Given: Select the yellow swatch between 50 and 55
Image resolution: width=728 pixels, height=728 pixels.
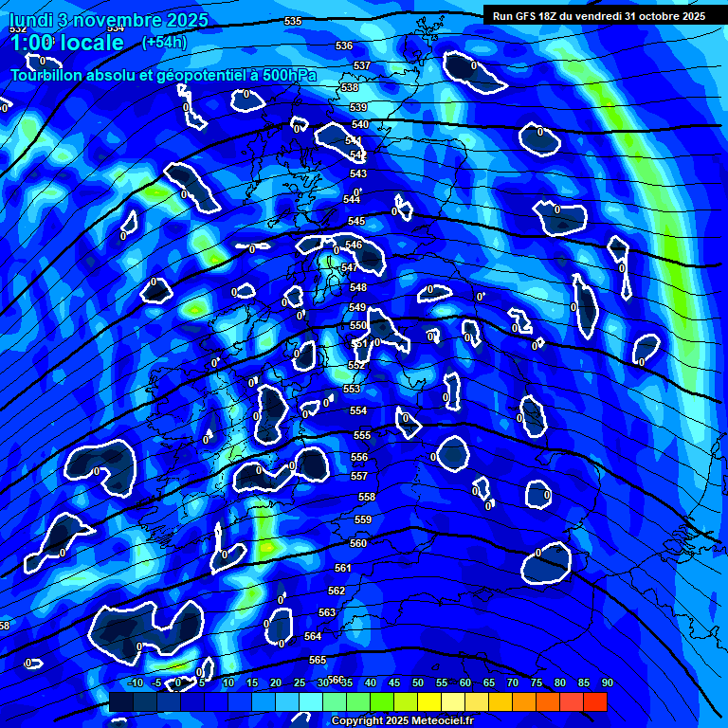Looking at the screenshot, I should 429,701.
